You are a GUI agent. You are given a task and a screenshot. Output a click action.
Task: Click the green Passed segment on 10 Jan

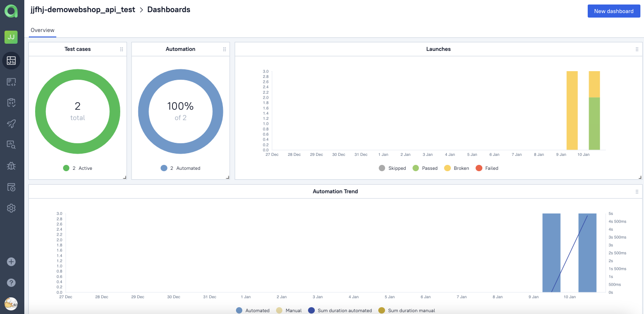pyautogui.click(x=594, y=123)
